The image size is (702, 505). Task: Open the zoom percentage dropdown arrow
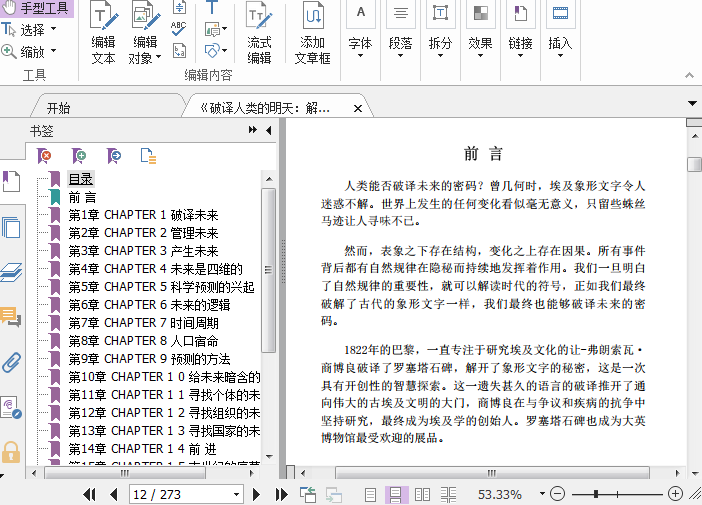point(536,494)
